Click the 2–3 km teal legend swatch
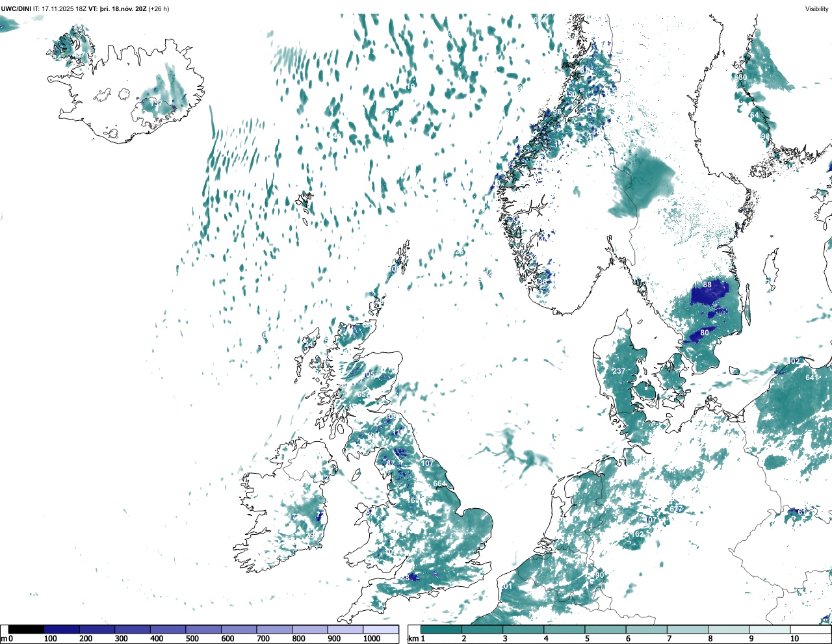Viewport: 832px width, 644px height. [x=482, y=629]
